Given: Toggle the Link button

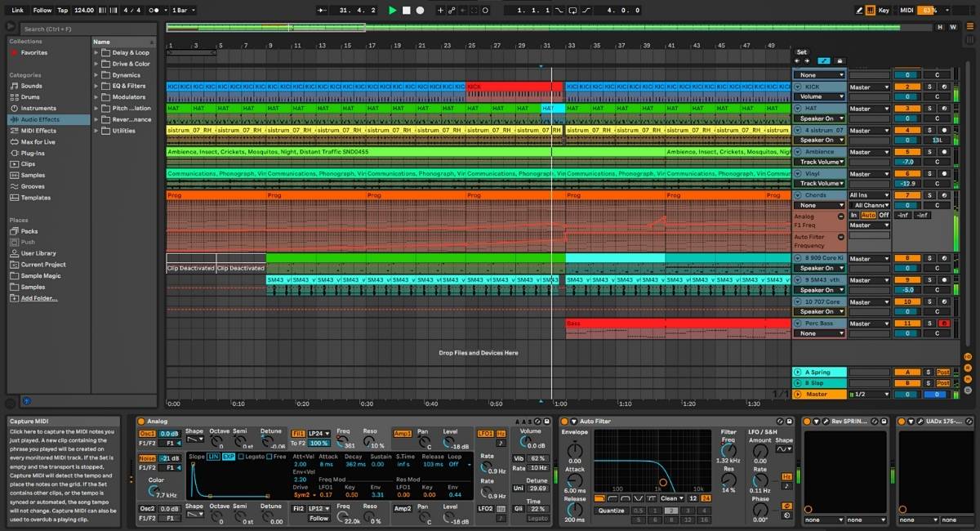Looking at the screenshot, I should tap(17, 10).
